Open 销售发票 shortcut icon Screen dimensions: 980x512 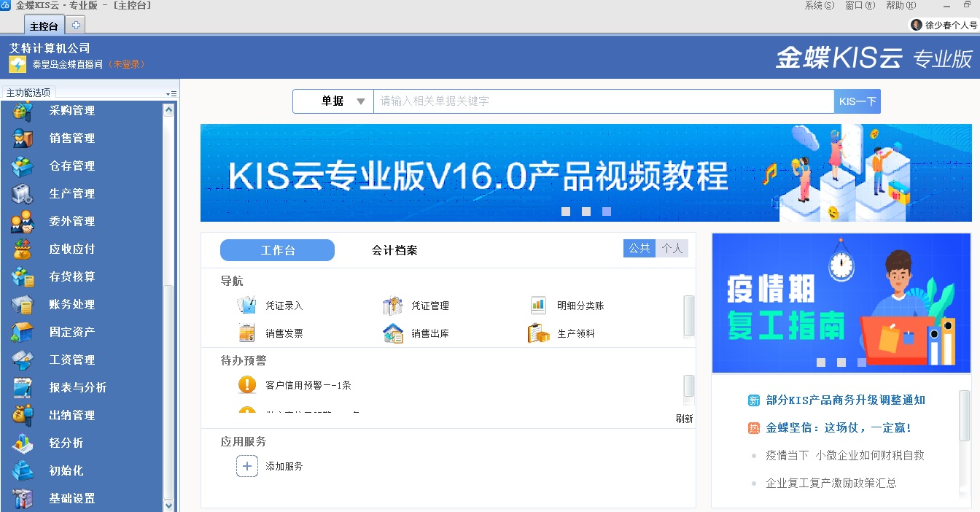click(246, 333)
